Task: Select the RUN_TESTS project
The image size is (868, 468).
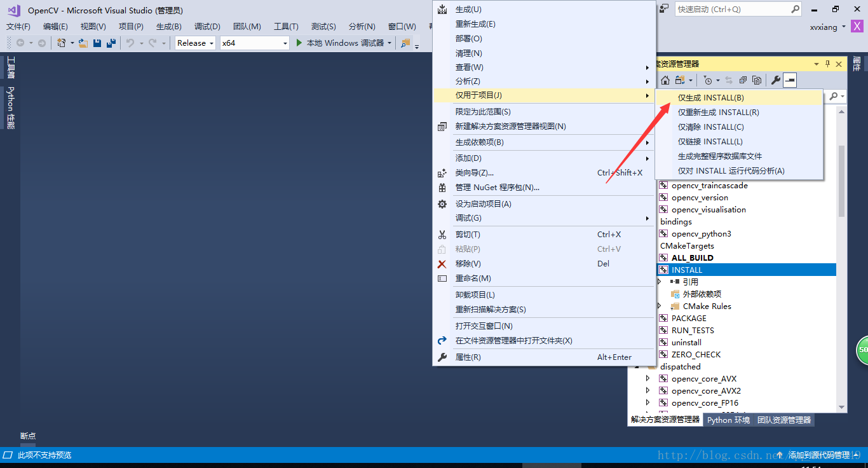Action: point(693,330)
